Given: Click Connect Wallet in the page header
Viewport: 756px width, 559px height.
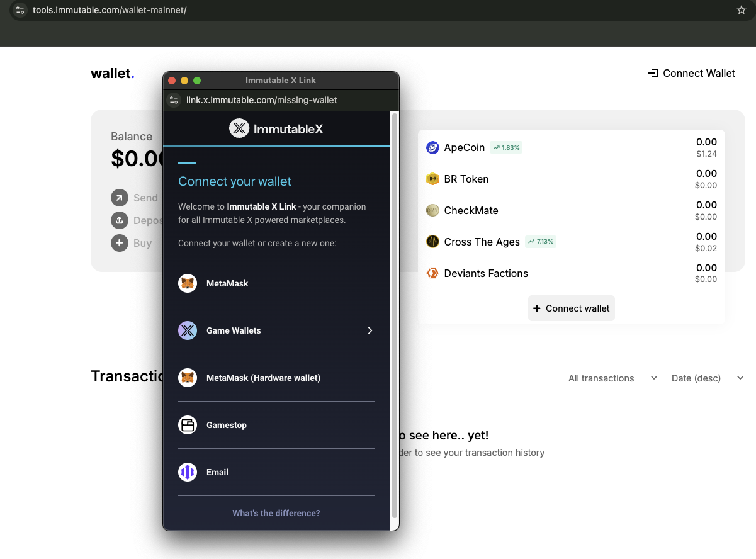Looking at the screenshot, I should pos(691,74).
